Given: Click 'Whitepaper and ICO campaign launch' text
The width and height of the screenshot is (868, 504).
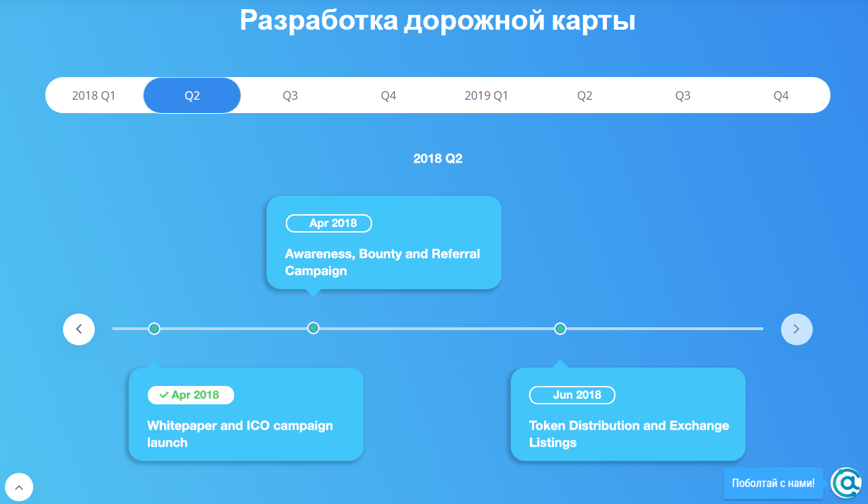Looking at the screenshot, I should pos(240,434).
